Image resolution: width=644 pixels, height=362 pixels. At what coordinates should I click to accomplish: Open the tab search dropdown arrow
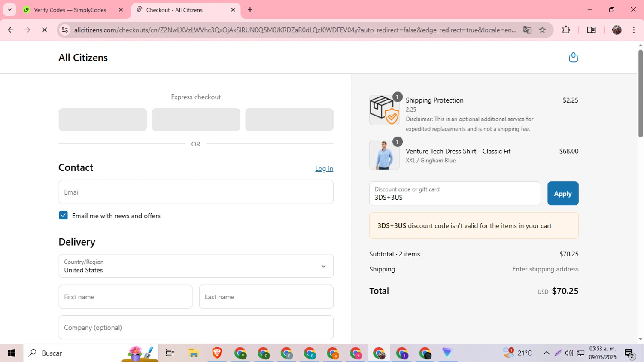click(x=9, y=9)
